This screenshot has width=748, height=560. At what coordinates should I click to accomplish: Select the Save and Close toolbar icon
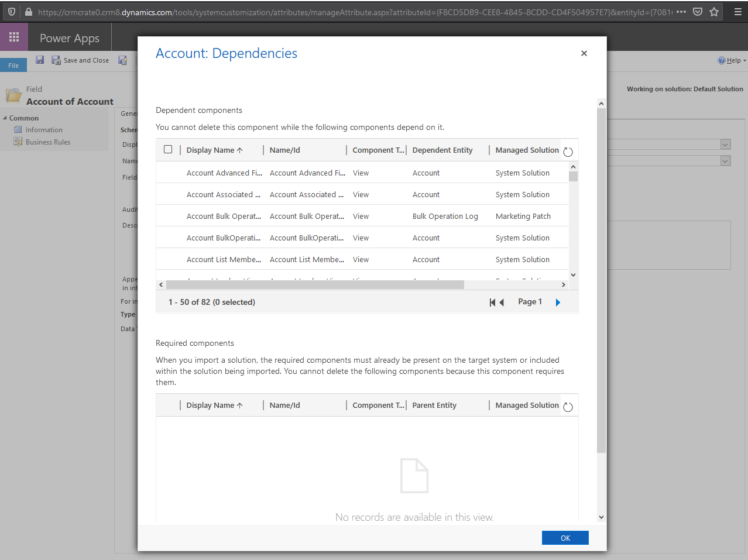pos(56,60)
